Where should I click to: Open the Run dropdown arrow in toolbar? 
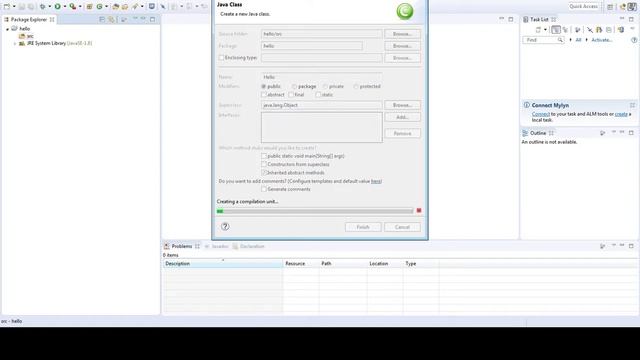tap(64, 7)
